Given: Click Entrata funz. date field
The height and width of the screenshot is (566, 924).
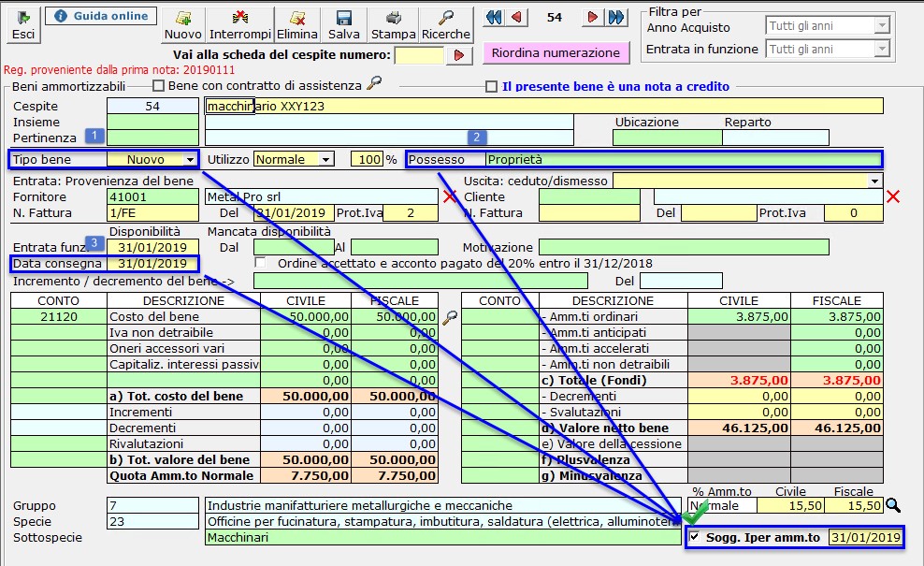Looking at the screenshot, I should point(153,248).
